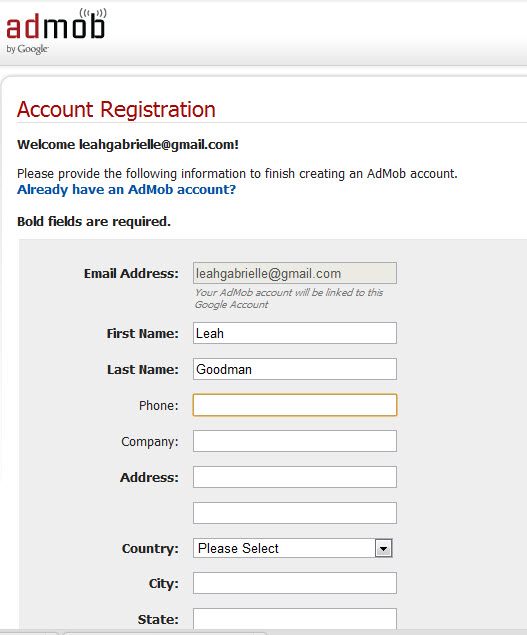Follow the 'Already have an AdMob account?' link

coord(126,190)
